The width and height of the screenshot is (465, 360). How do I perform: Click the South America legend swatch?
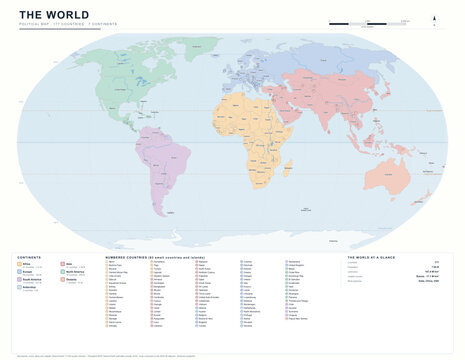point(19,279)
